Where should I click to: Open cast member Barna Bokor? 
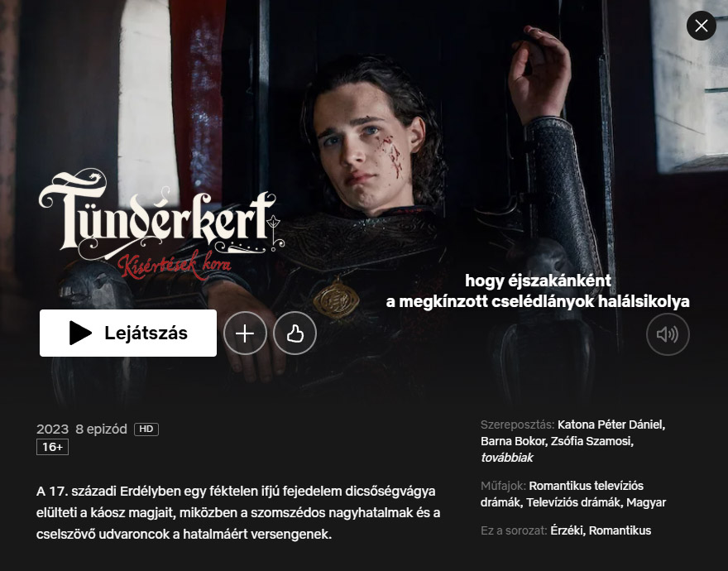click(514, 441)
